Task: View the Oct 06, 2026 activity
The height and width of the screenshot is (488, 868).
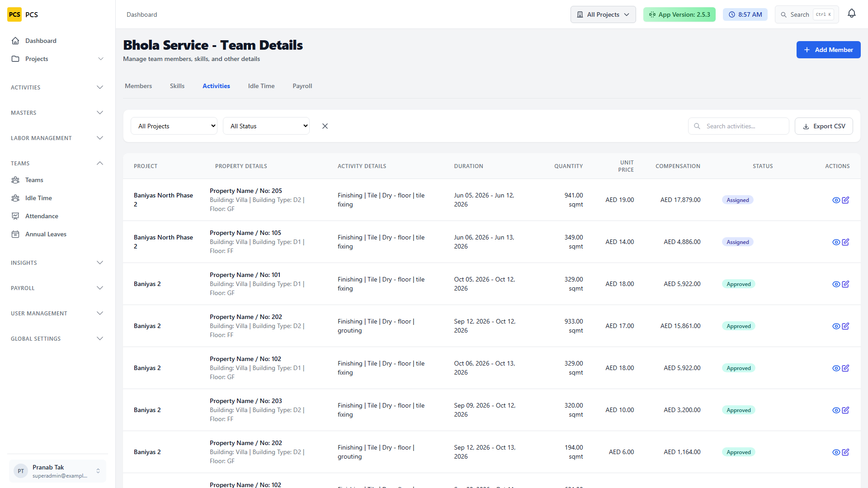Action: click(x=836, y=368)
